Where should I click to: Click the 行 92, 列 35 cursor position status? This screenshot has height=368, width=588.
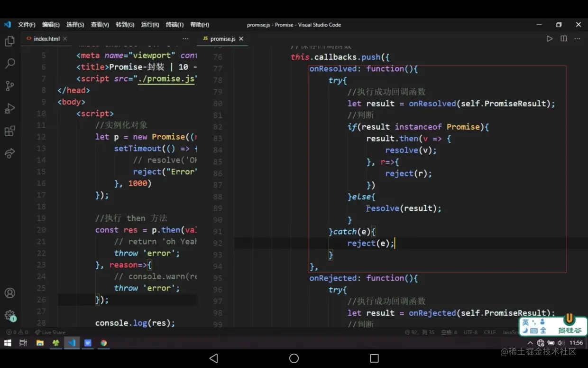coord(420,332)
